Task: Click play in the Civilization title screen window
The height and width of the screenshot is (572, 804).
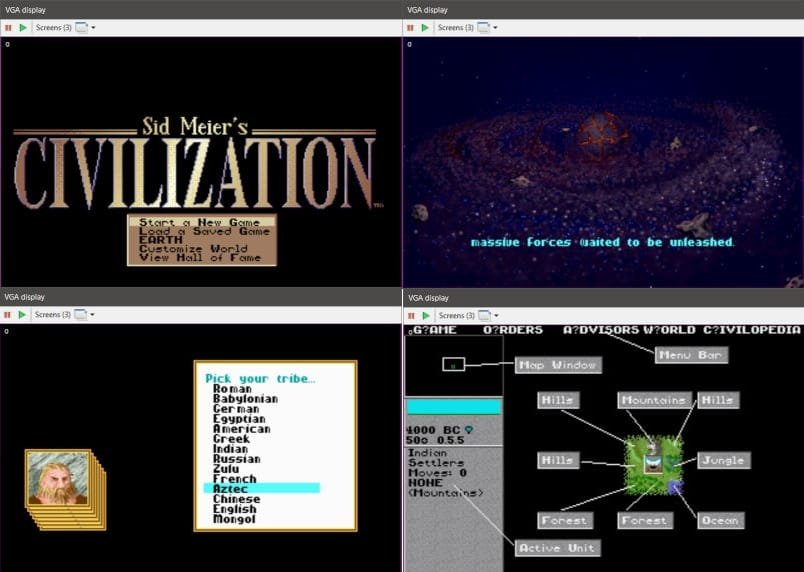Action: click(23, 28)
